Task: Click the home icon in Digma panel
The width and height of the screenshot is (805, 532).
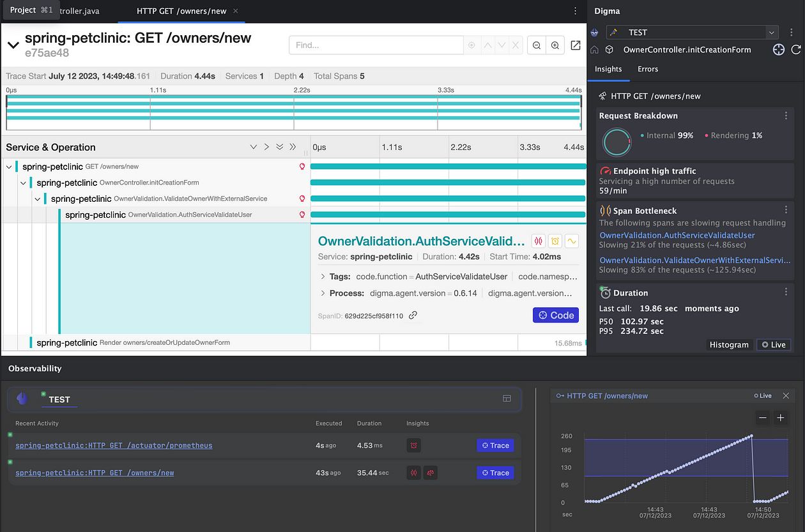Action: 594,49
